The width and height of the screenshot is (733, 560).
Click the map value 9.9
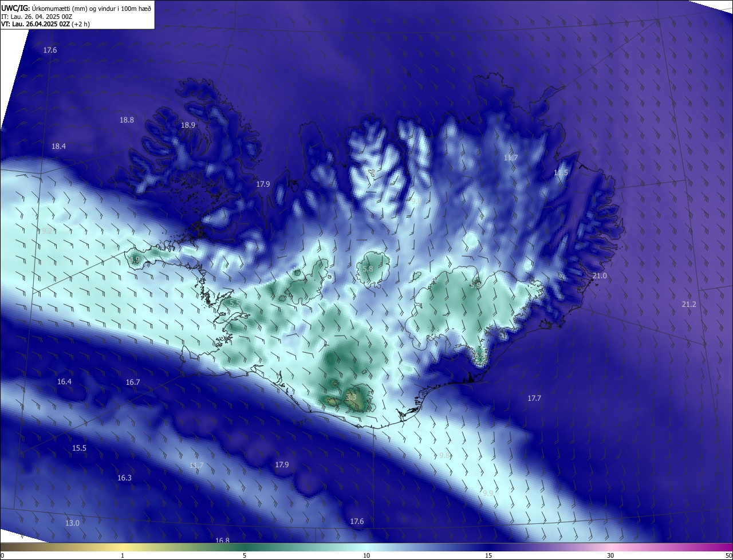click(488, 492)
